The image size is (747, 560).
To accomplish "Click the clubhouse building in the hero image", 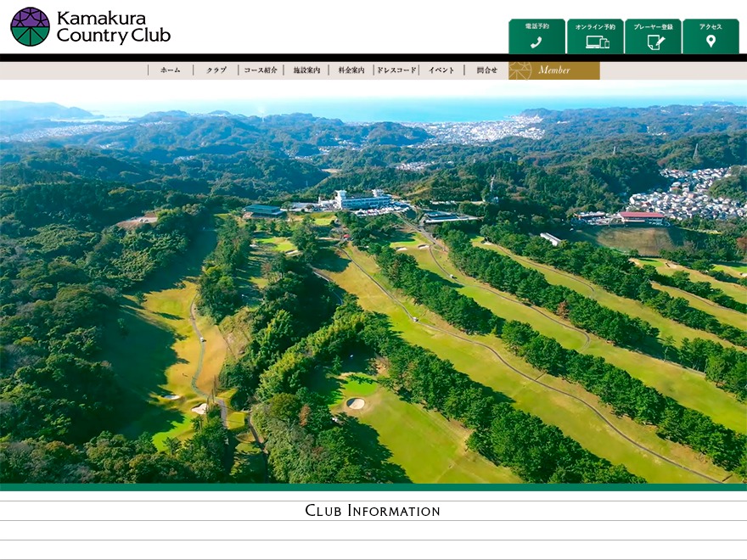I will click(363, 199).
